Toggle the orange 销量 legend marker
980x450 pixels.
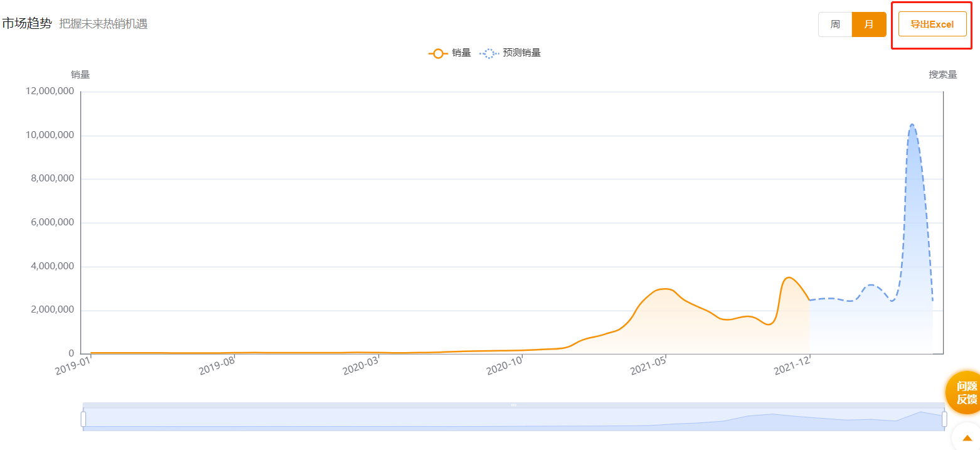pyautogui.click(x=438, y=53)
